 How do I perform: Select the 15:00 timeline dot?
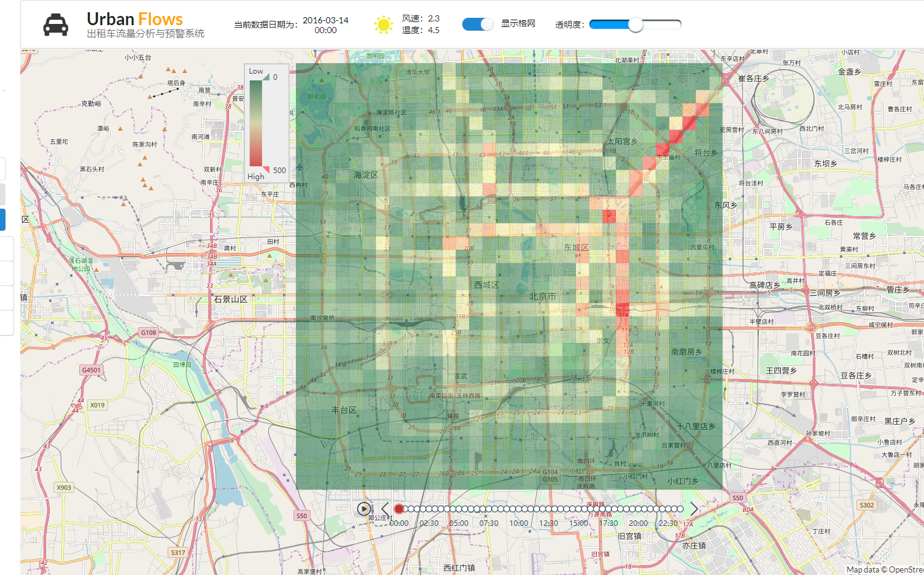point(578,509)
